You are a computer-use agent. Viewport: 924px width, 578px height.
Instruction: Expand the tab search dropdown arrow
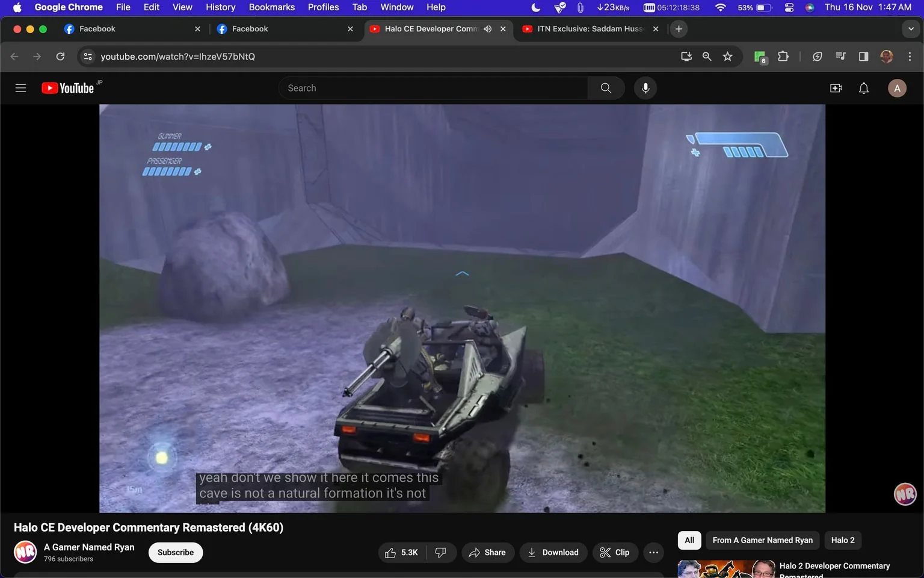[911, 29]
